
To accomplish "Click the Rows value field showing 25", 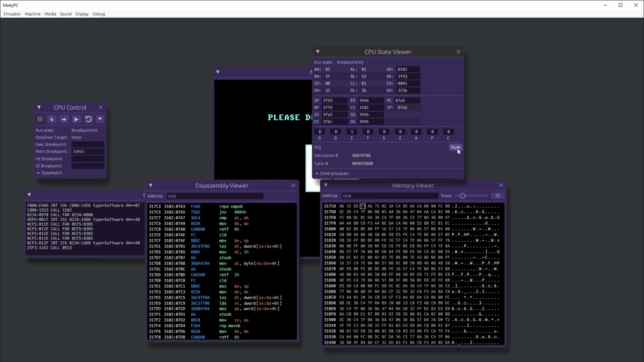I will [x=498, y=196].
